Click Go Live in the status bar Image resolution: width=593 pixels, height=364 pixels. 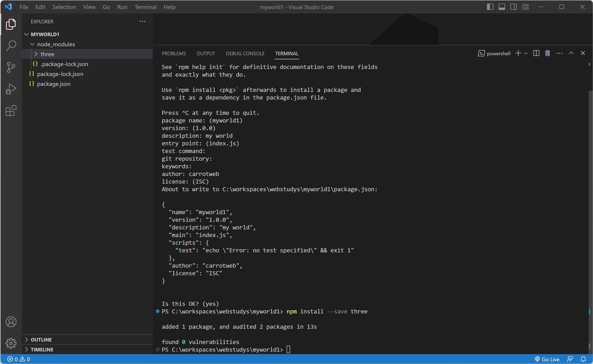click(x=547, y=359)
